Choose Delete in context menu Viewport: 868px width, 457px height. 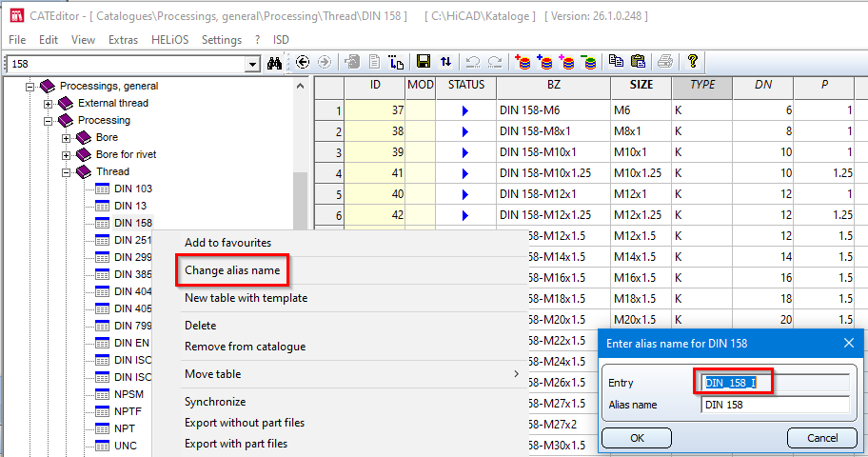coord(201,326)
